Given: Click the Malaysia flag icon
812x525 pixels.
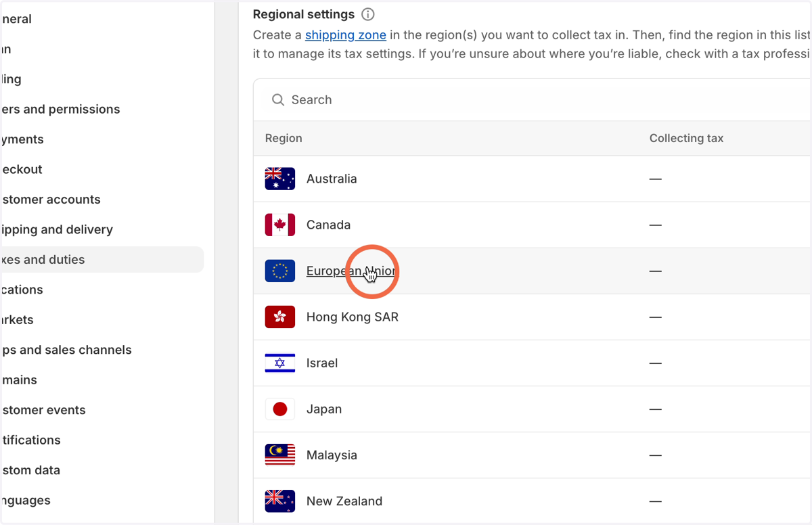Looking at the screenshot, I should (x=280, y=455).
